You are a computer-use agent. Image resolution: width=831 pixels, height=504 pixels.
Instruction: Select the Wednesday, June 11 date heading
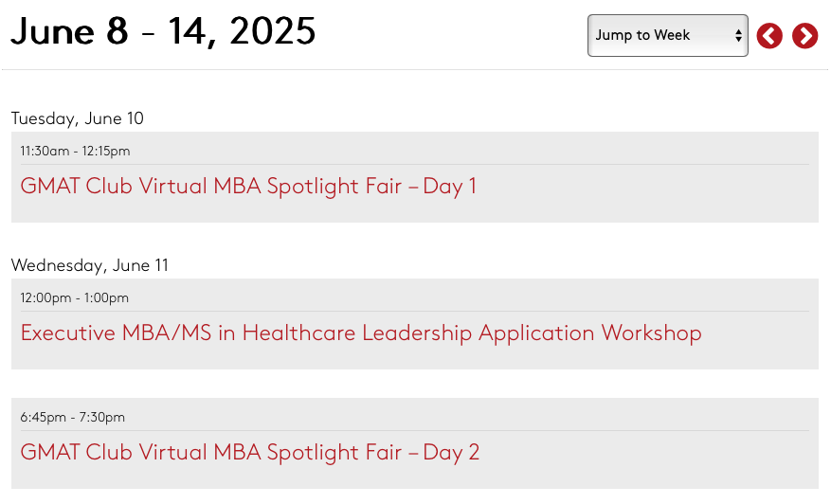pos(90,265)
